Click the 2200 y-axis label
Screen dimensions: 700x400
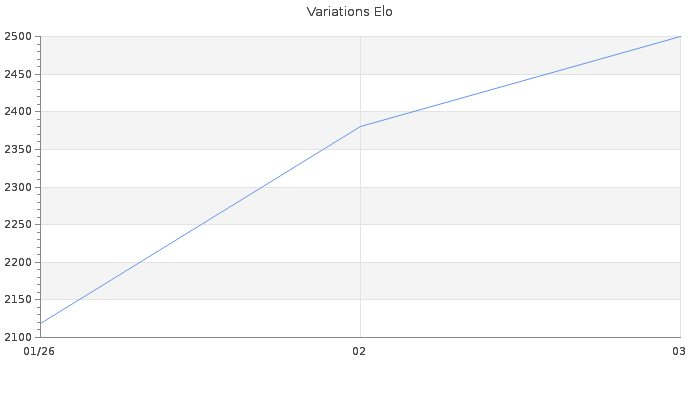[17, 262]
